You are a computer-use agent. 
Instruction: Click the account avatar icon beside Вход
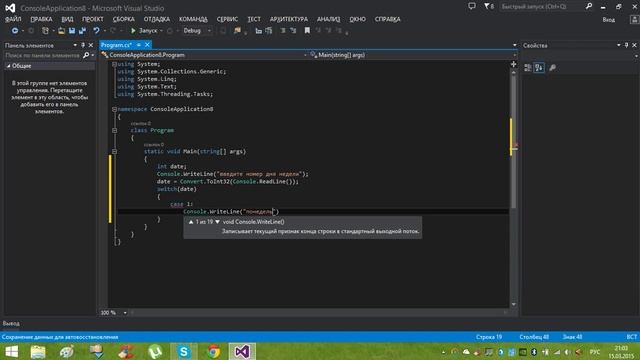click(x=635, y=20)
